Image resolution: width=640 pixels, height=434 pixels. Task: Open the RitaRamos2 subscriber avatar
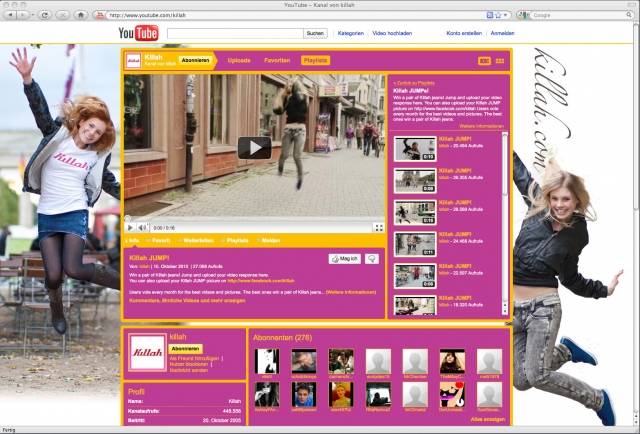click(x=378, y=394)
